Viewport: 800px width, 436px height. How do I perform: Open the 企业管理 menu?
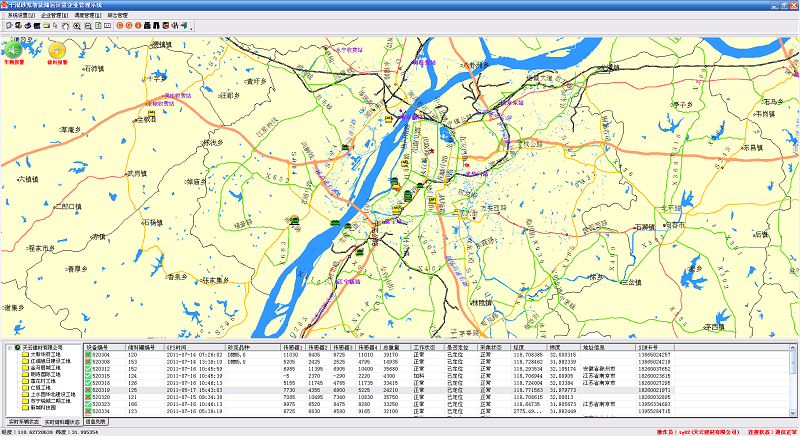coord(55,15)
